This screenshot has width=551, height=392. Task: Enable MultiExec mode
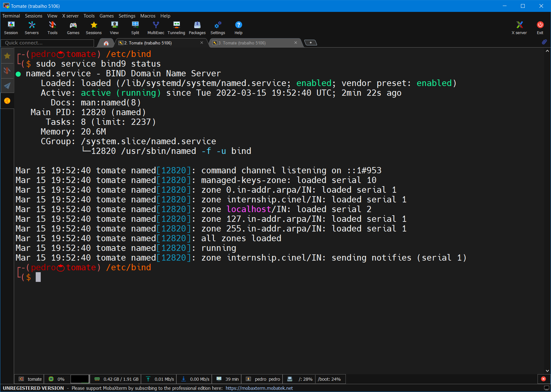156,27
